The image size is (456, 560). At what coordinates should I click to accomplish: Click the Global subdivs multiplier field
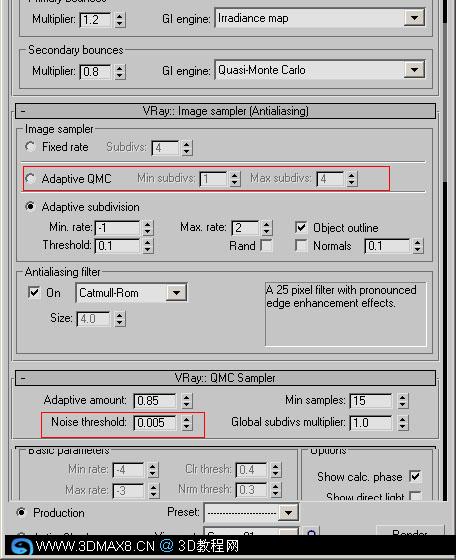371,423
